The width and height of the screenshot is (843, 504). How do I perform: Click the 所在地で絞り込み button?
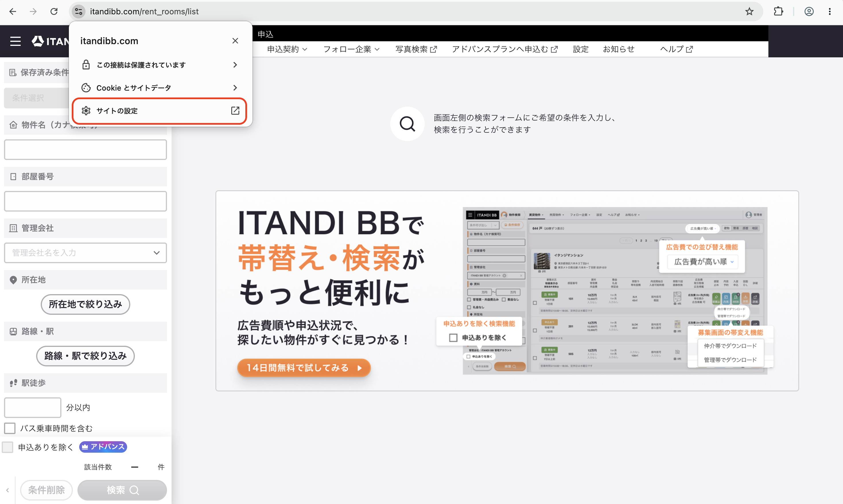pyautogui.click(x=85, y=304)
